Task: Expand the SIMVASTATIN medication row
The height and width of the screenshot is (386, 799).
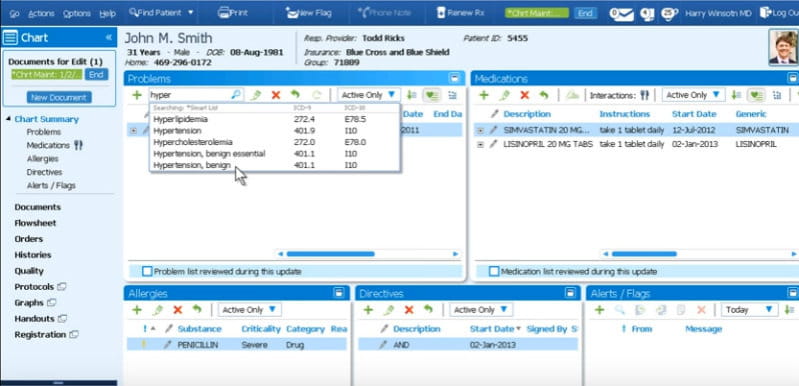Action: click(x=480, y=130)
